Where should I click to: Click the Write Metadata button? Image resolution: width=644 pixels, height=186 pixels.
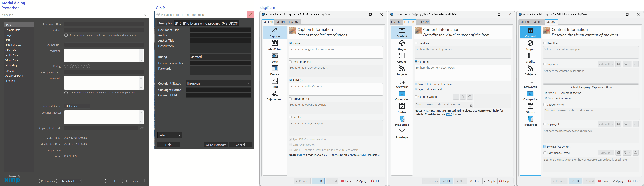216,145
